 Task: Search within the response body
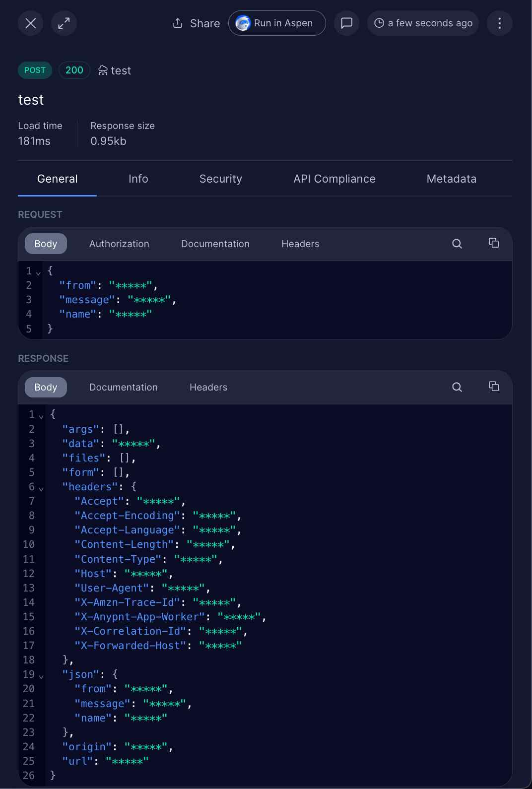[457, 387]
